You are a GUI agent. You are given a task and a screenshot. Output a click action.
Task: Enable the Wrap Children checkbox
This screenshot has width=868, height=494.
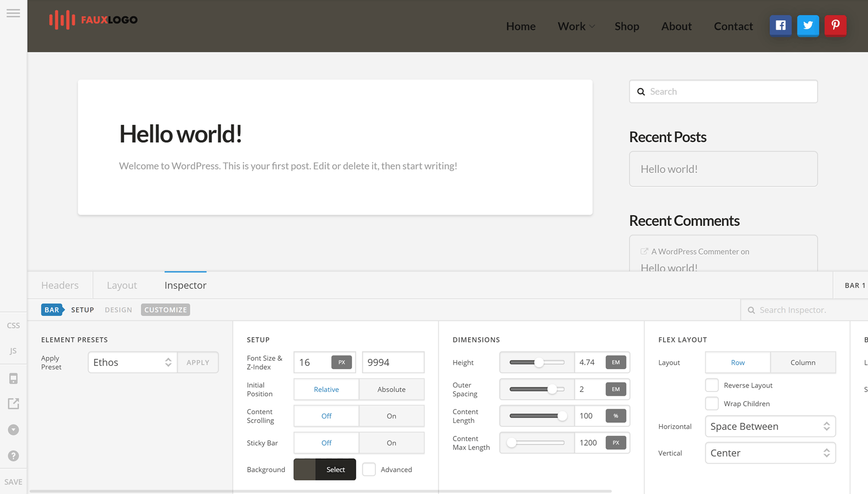click(x=712, y=404)
